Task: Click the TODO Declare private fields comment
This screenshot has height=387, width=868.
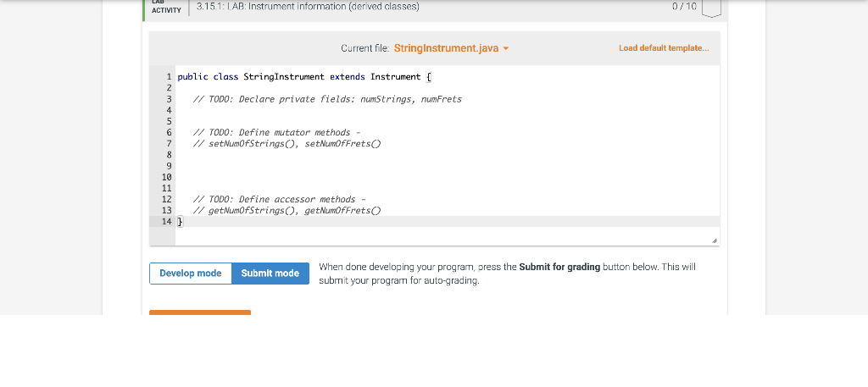Action: pyautogui.click(x=327, y=100)
